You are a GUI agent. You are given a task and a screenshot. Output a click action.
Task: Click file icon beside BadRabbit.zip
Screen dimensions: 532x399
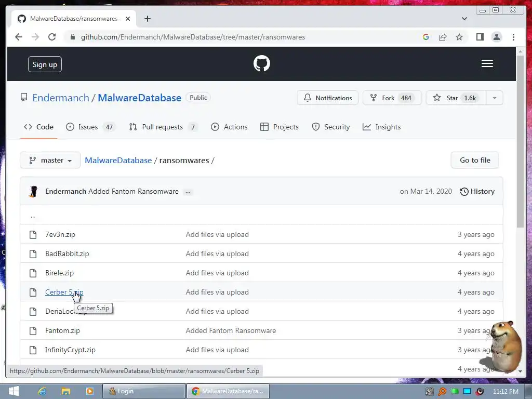tap(33, 254)
